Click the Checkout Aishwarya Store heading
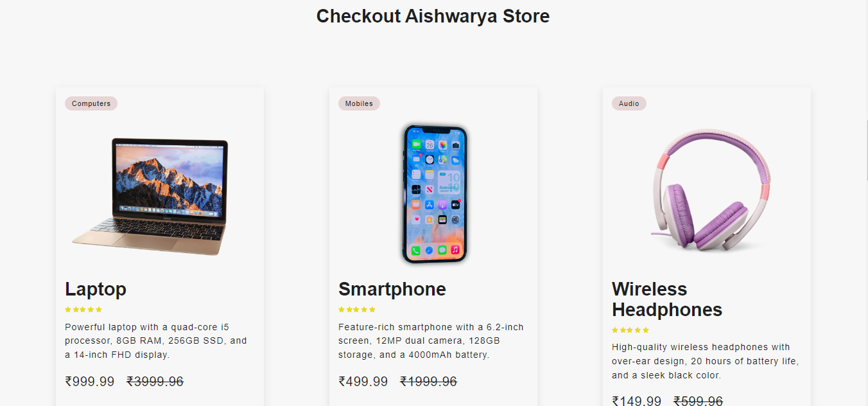 (433, 16)
